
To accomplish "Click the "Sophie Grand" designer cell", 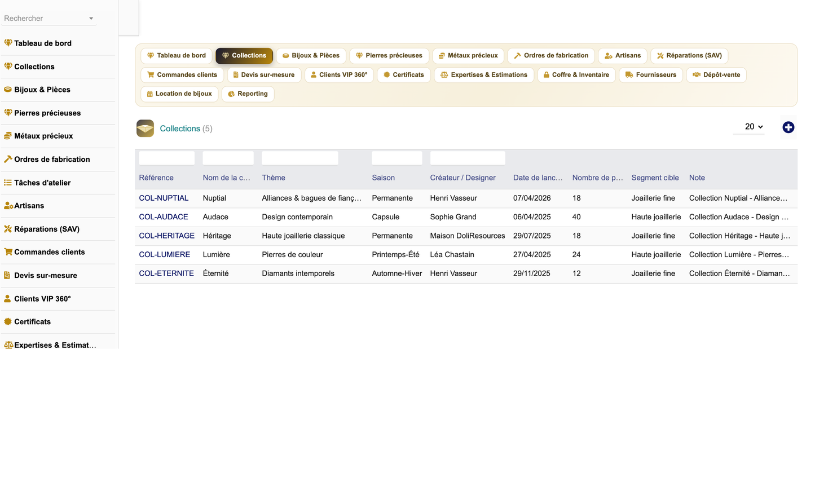I will click(x=453, y=217).
